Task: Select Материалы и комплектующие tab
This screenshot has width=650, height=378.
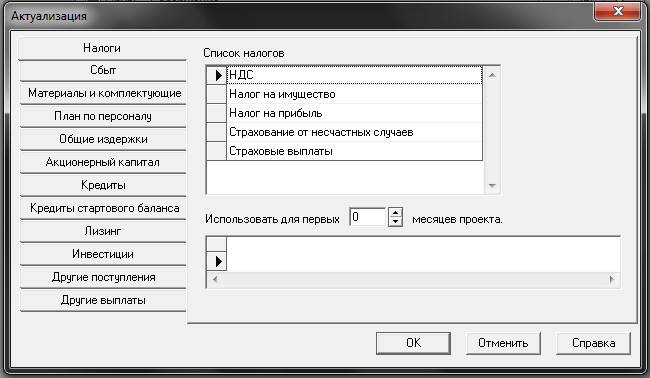Action: 103,93
